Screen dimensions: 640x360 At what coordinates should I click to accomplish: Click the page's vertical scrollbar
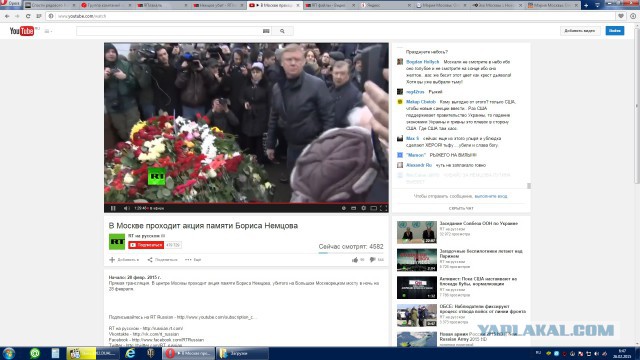pos(637,106)
